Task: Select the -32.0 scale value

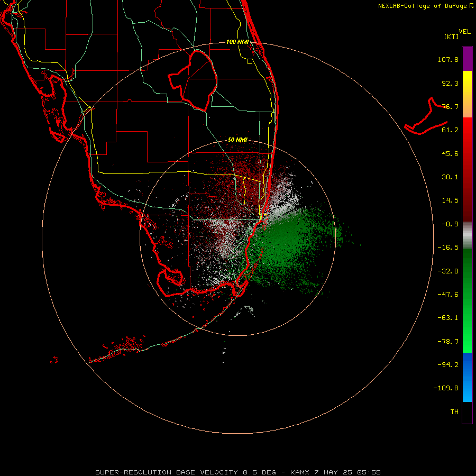Action: [x=448, y=271]
